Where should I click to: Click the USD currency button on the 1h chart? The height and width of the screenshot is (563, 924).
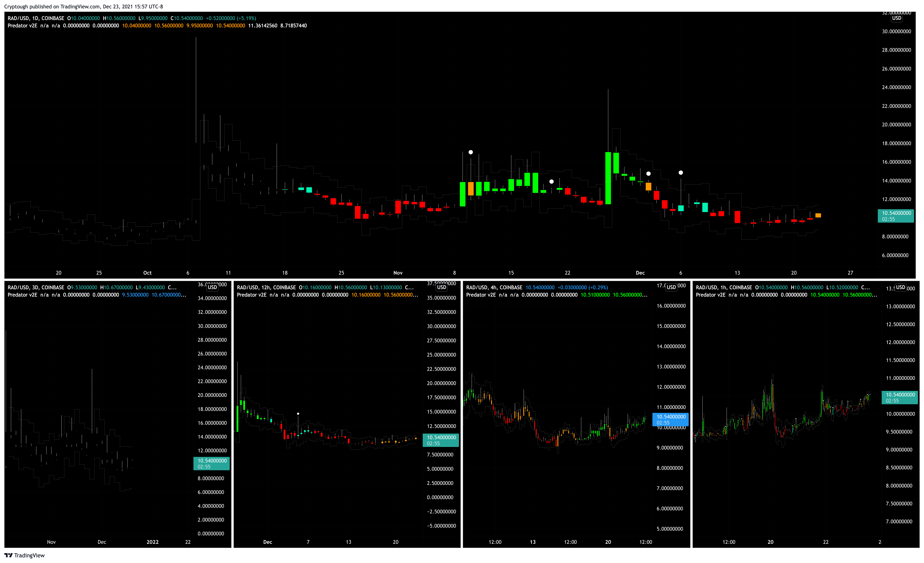tap(901, 287)
